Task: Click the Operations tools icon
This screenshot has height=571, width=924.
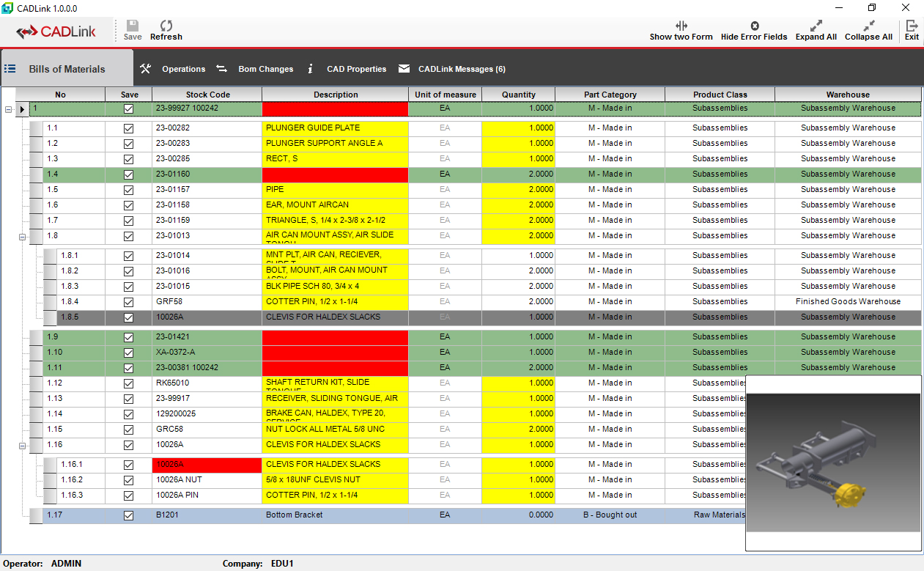Action: pyautogui.click(x=145, y=68)
